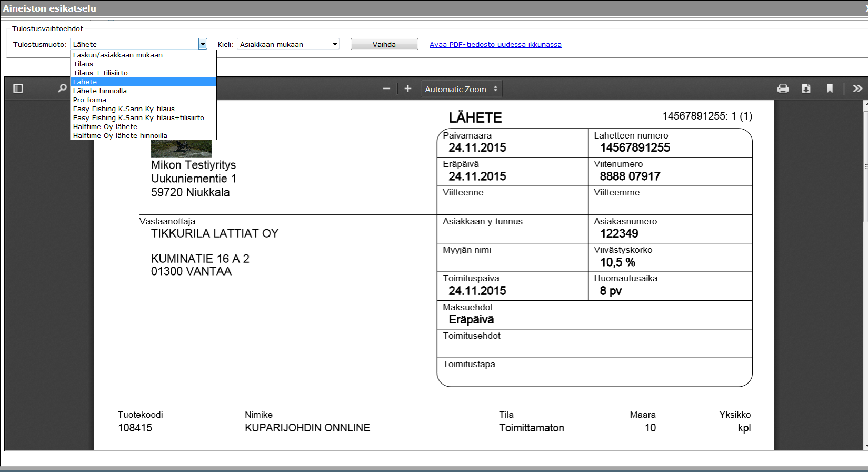Viewport: 868px width, 472px height.
Task: Select 'Easy Fishing K.Sarin Ky tilaus' option
Action: click(x=124, y=109)
